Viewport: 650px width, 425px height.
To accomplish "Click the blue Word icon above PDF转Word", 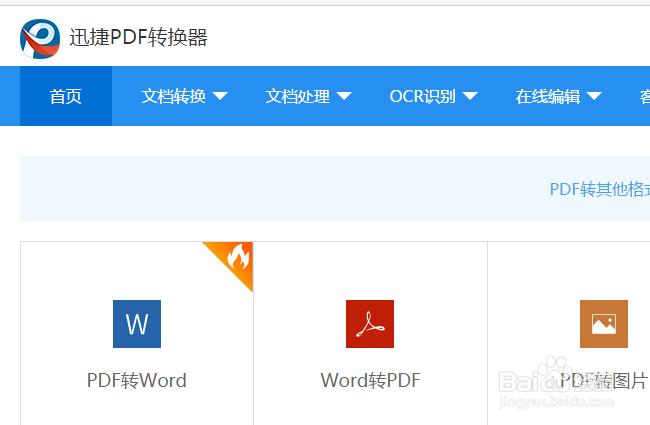I will pyautogui.click(x=137, y=324).
